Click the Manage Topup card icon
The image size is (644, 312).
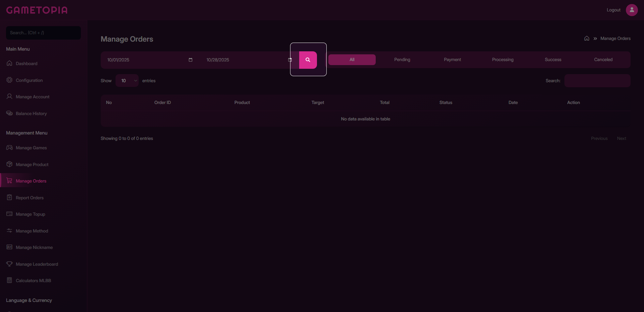pyautogui.click(x=9, y=214)
